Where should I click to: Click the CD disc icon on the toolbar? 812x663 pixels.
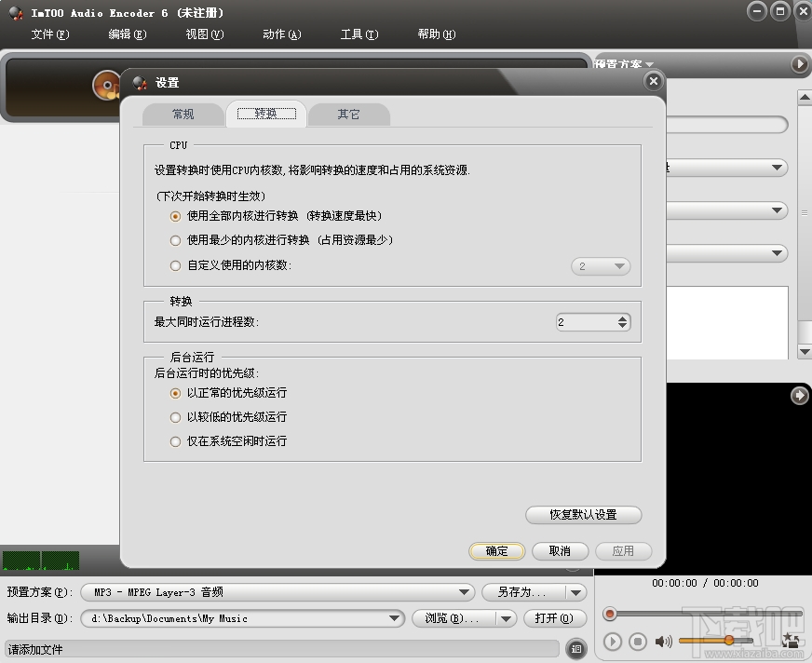[x=104, y=86]
